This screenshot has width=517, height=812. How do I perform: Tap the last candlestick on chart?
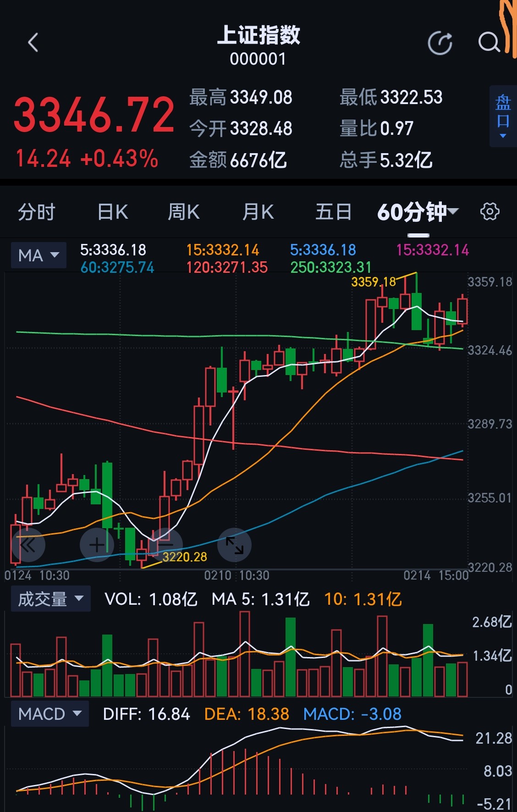(x=462, y=311)
